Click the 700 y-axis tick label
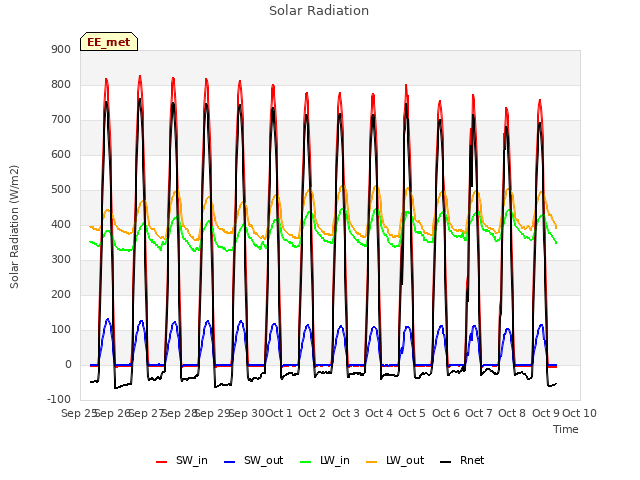 (x=61, y=120)
